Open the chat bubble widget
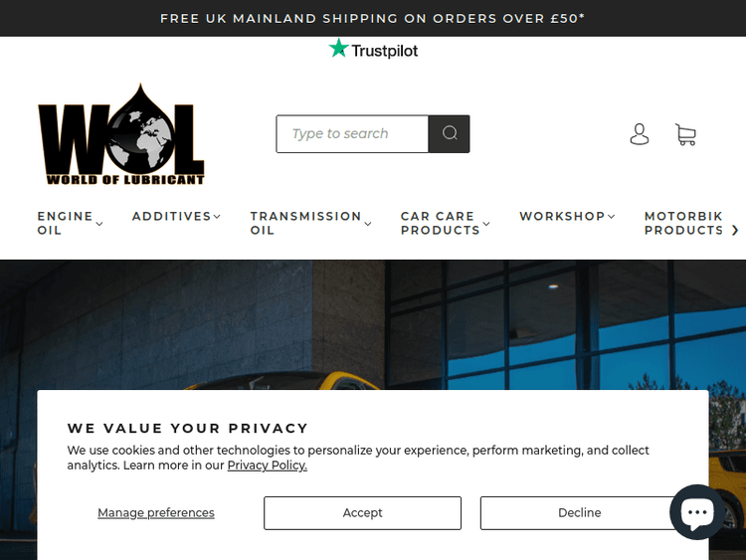 (x=697, y=512)
